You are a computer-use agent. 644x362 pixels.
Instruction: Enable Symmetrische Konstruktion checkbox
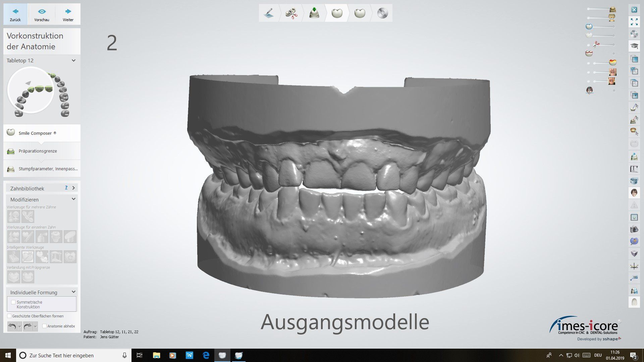(x=13, y=302)
